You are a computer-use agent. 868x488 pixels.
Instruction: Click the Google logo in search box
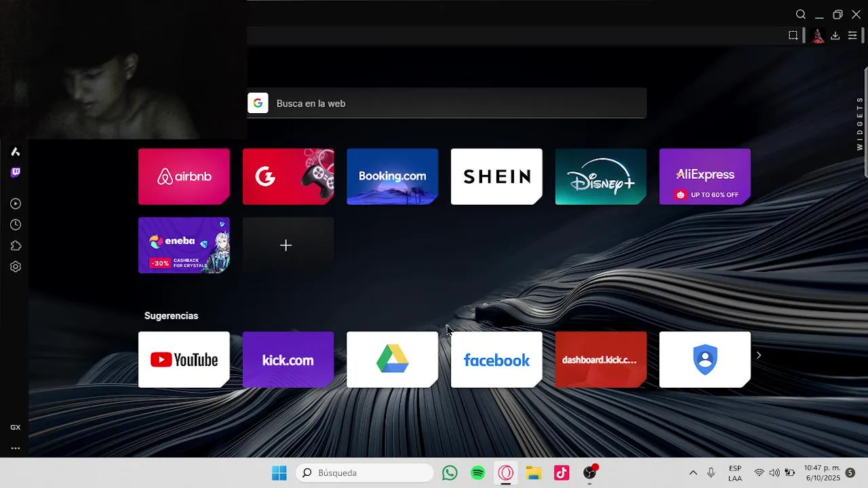coord(258,103)
